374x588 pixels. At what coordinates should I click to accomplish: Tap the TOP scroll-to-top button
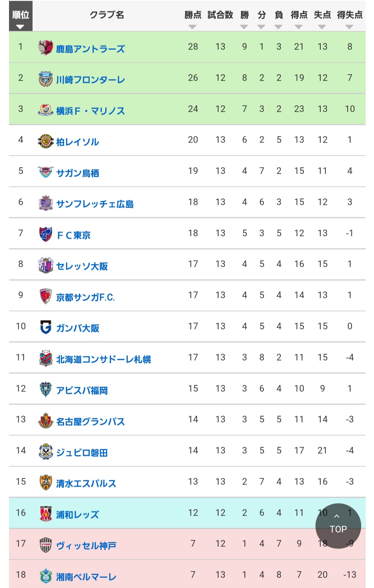coord(338,525)
